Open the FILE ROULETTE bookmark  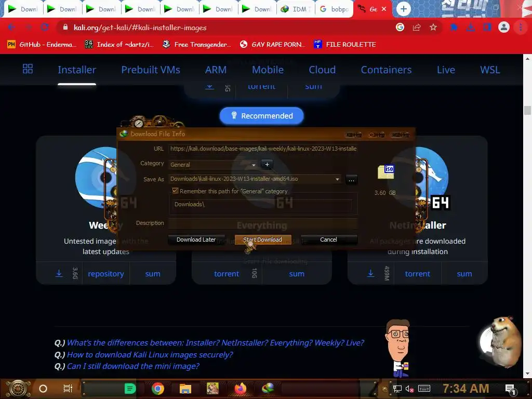(x=345, y=45)
